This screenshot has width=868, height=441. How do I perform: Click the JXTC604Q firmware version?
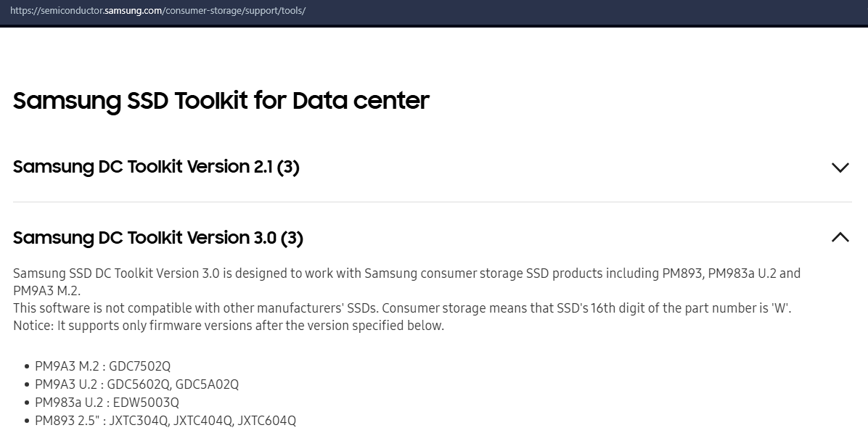tap(267, 421)
